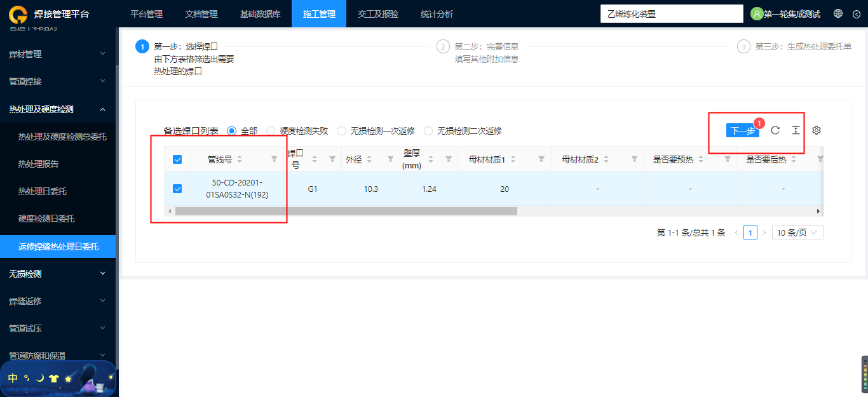This screenshot has width=868, height=397.
Task: Select the 无损检测一次返修 radio option
Action: (376, 131)
